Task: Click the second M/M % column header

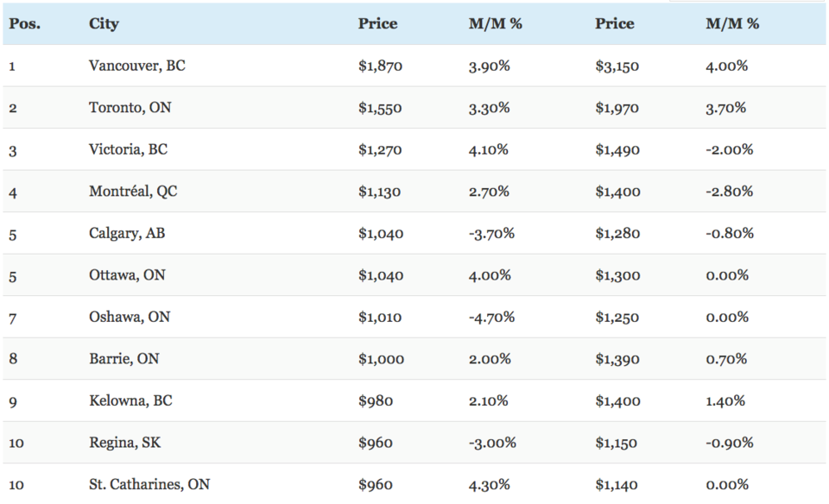Action: click(x=732, y=24)
